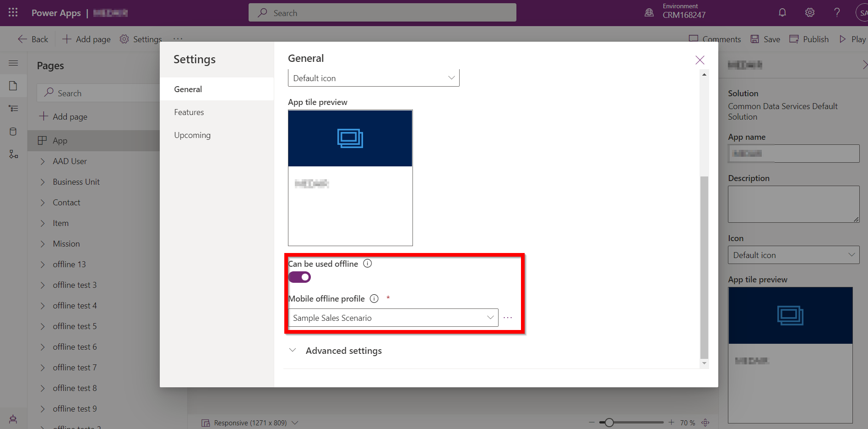Click the top search box

click(382, 13)
